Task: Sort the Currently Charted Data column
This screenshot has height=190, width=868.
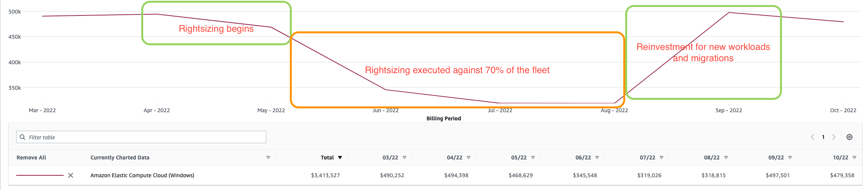Action: pyautogui.click(x=268, y=157)
